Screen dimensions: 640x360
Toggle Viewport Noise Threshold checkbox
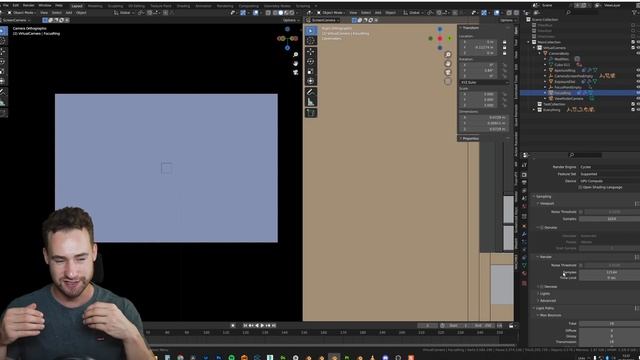pos(581,212)
